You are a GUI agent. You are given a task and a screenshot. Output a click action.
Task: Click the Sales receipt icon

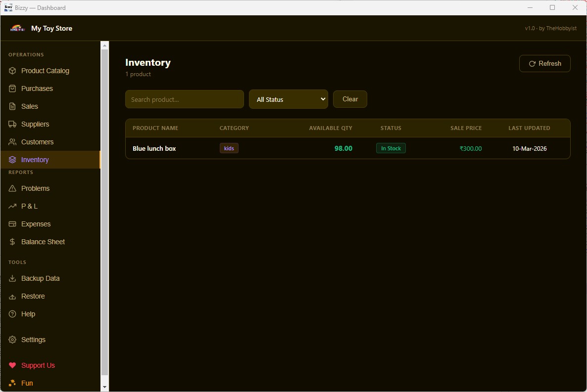(12, 106)
